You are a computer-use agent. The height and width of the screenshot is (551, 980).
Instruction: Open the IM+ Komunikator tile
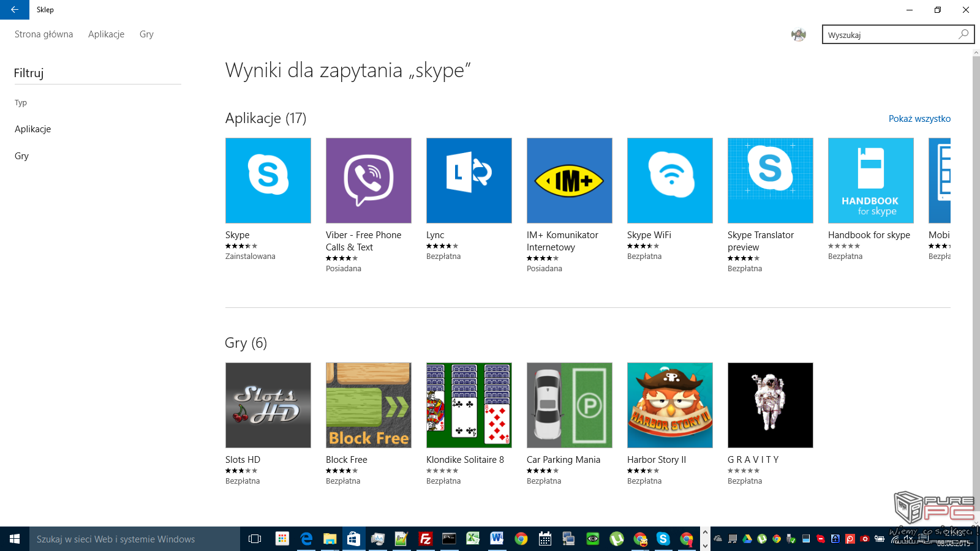(570, 181)
